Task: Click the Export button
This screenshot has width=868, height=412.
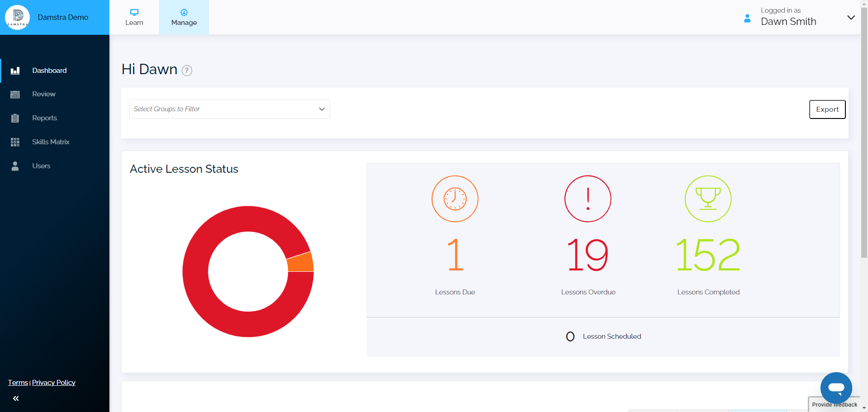Action: click(827, 109)
